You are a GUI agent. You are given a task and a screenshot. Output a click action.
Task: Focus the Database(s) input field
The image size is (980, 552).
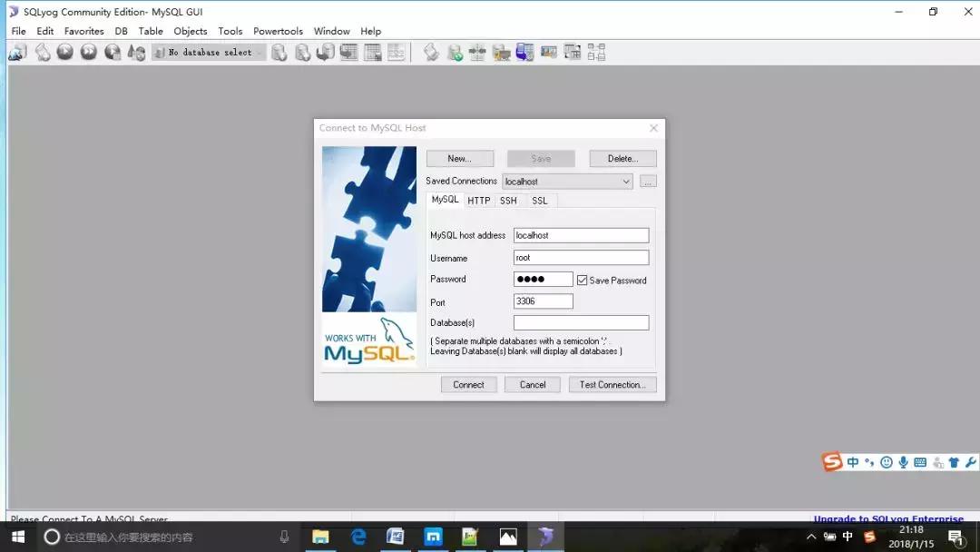tap(581, 323)
